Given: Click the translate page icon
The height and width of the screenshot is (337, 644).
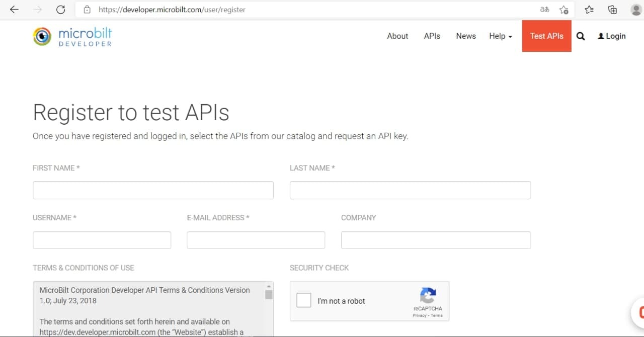Looking at the screenshot, I should coord(544,10).
